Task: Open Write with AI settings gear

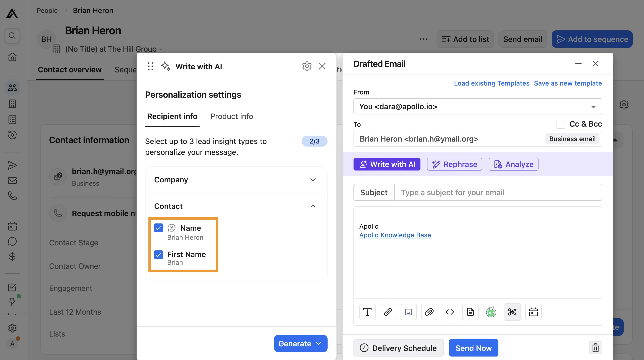Action: [x=307, y=66]
